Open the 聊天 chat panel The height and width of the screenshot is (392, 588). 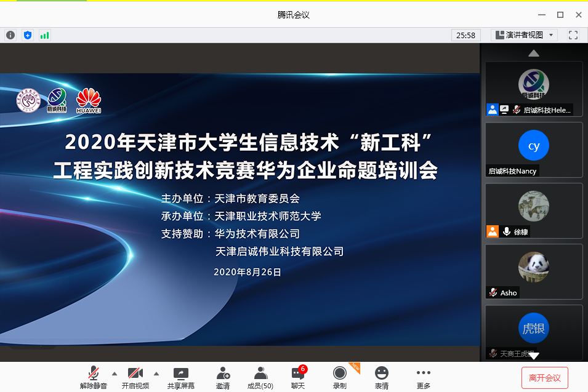[x=298, y=378]
